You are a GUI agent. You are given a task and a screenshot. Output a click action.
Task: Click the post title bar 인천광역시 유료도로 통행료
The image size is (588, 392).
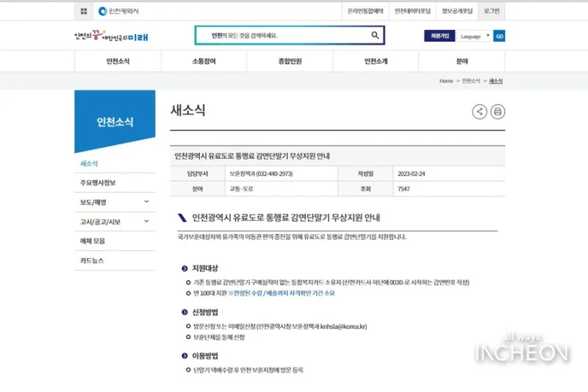337,156
